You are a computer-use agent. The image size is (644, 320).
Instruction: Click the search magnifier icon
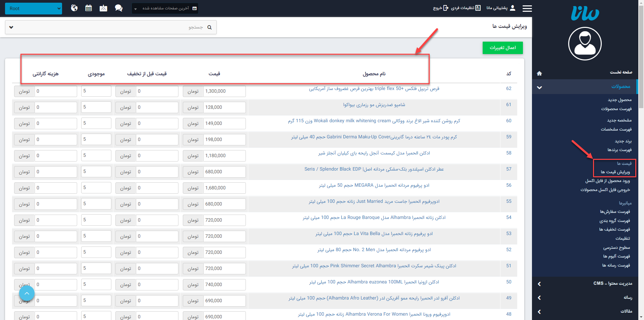pos(210,27)
